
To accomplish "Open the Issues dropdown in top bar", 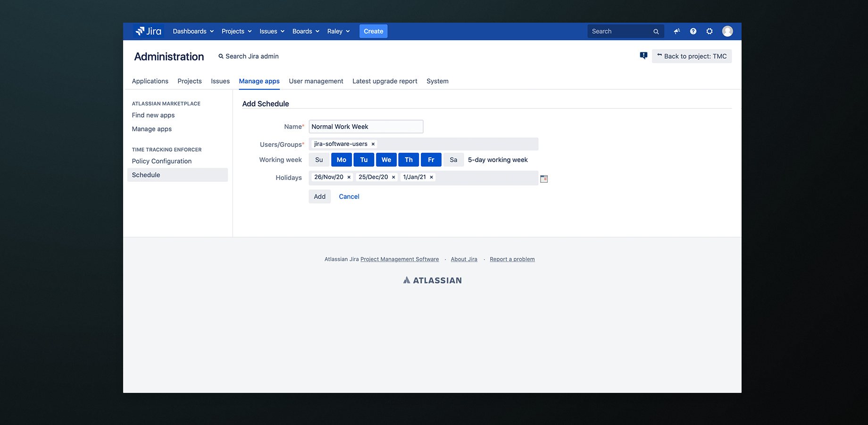I will tap(272, 31).
